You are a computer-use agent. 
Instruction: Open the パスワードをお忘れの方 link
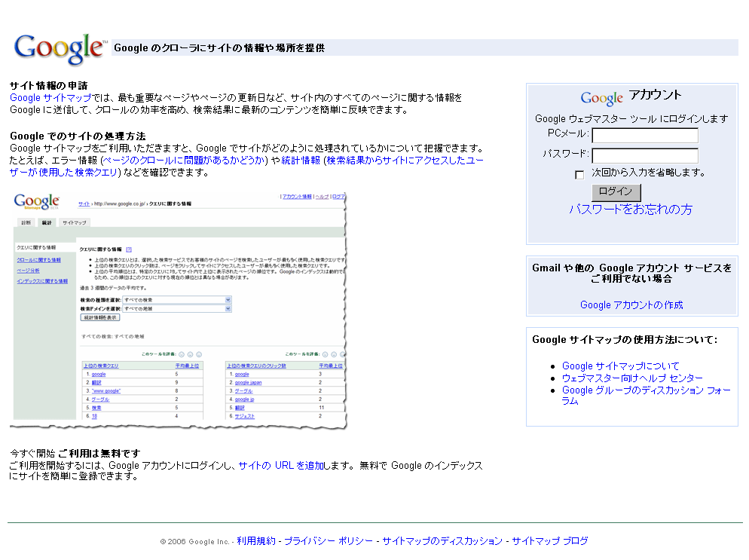click(630, 210)
